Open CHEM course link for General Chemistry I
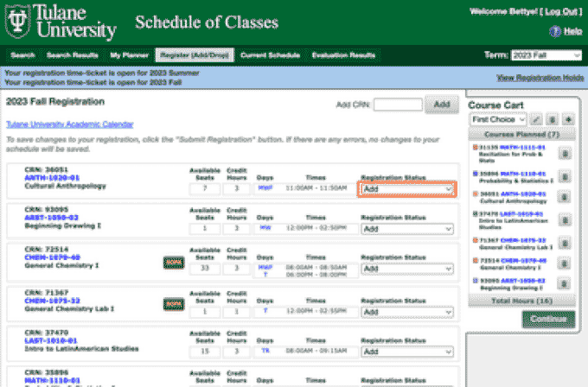Screen dimensions: 588x387 pos(53,257)
